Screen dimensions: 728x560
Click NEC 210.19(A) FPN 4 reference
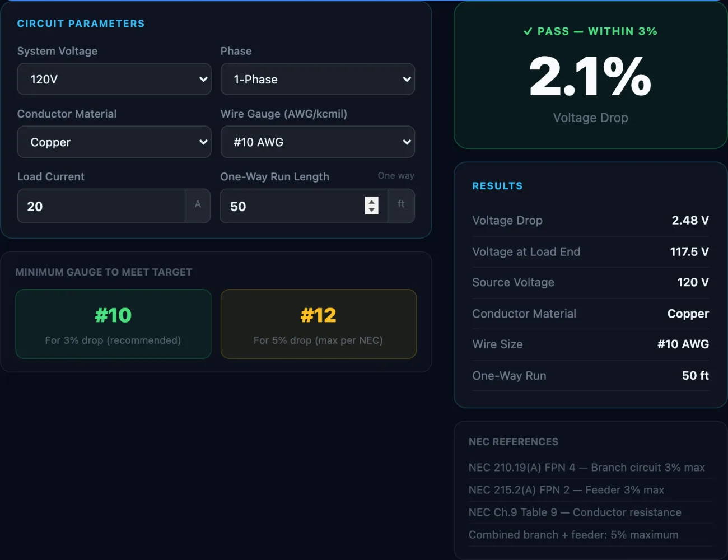tap(587, 467)
